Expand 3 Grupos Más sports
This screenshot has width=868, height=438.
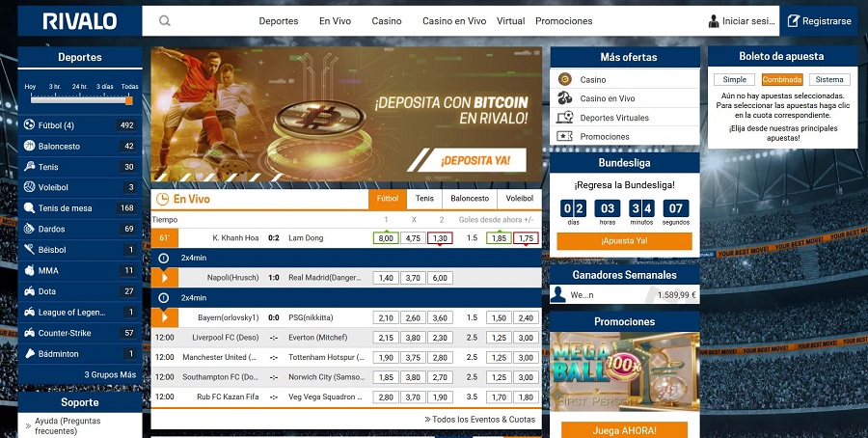tap(110, 375)
